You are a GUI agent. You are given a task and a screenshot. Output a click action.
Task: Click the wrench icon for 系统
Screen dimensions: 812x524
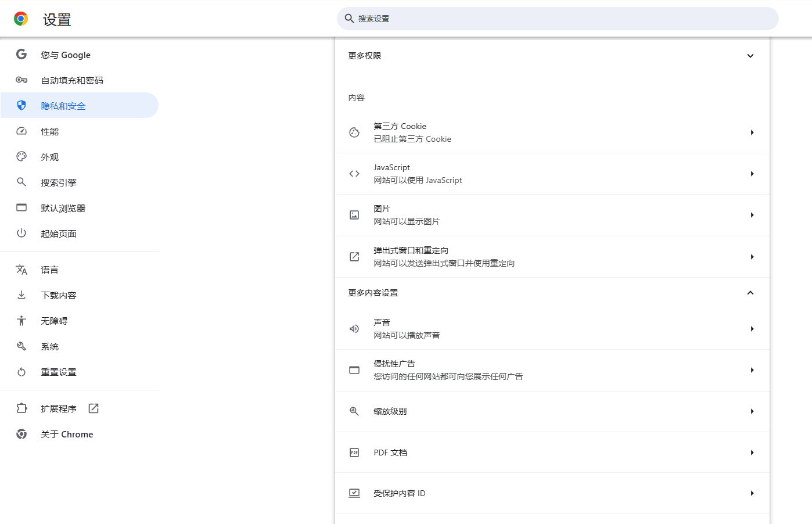[x=21, y=346]
